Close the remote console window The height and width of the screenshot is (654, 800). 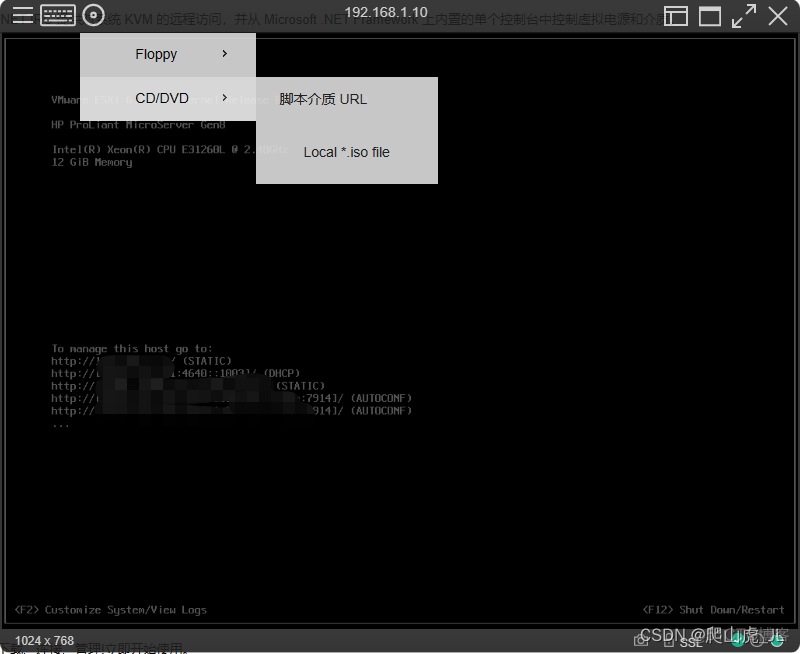tap(778, 16)
